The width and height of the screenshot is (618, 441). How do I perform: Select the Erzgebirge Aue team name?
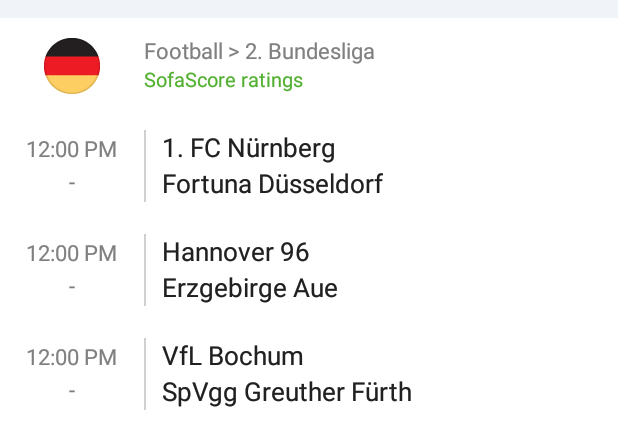point(250,289)
